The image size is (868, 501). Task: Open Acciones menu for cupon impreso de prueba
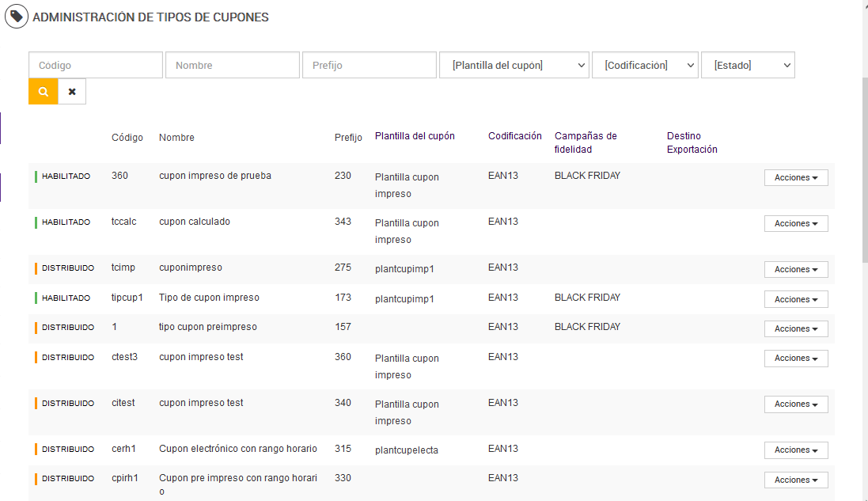tap(796, 178)
